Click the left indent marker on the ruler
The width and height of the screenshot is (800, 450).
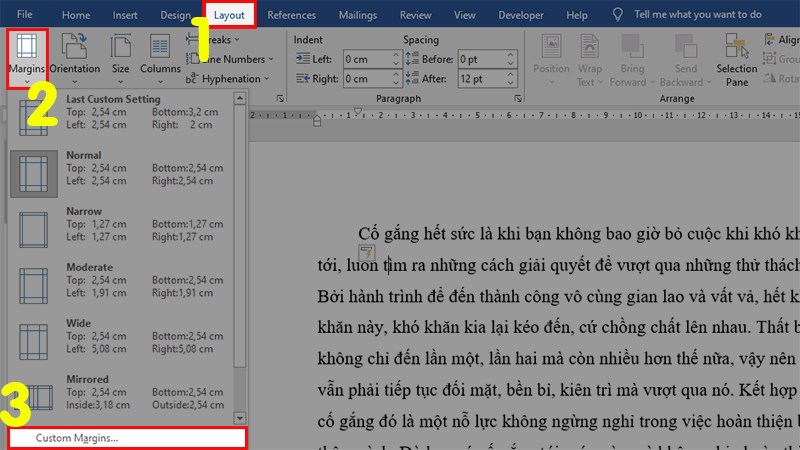point(317,123)
